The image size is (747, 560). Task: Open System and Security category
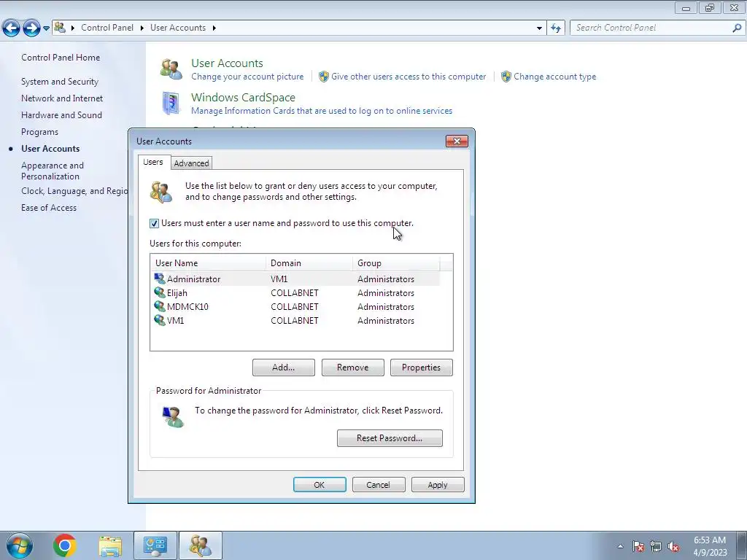pyautogui.click(x=60, y=82)
